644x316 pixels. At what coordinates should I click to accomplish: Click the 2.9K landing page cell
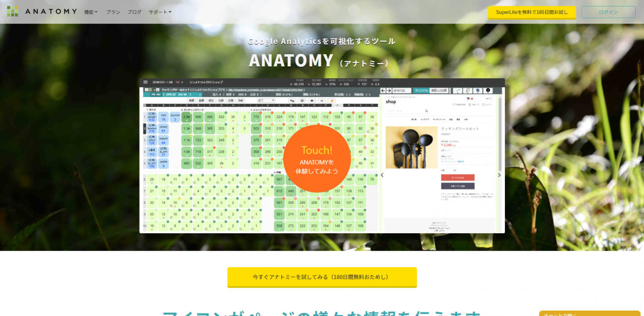(x=187, y=117)
